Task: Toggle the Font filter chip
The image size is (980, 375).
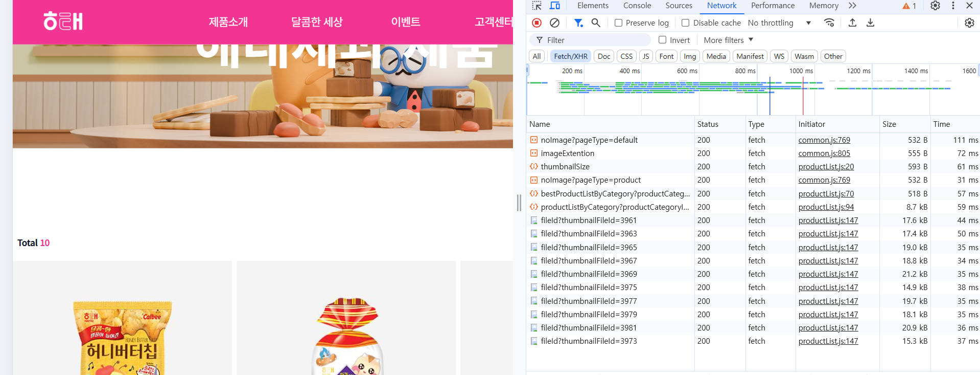Action: pos(666,56)
